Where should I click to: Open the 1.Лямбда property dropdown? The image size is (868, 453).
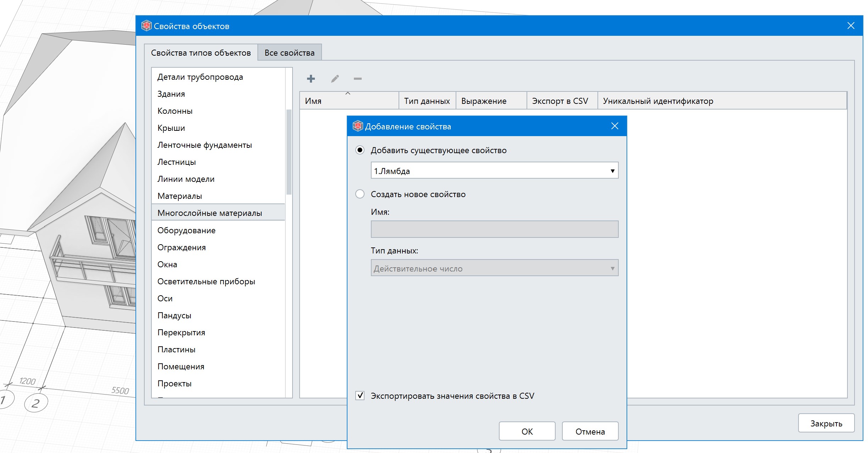coord(495,170)
